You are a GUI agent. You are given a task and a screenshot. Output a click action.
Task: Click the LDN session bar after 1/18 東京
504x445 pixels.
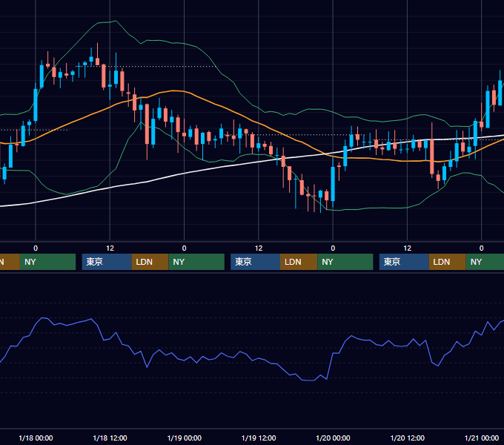(150, 262)
